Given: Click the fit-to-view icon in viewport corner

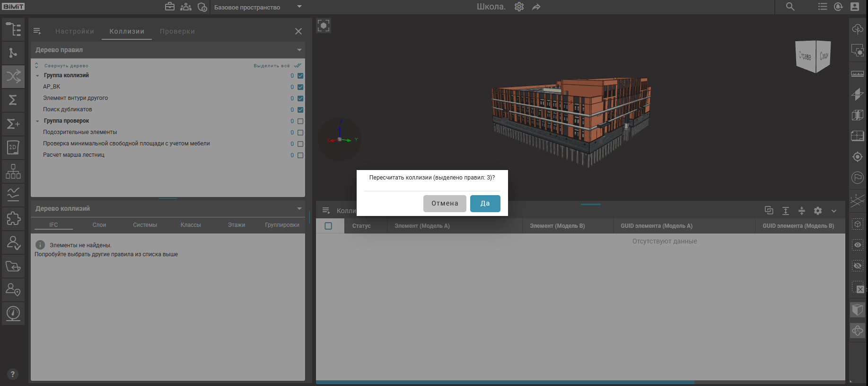Looking at the screenshot, I should click(x=324, y=26).
